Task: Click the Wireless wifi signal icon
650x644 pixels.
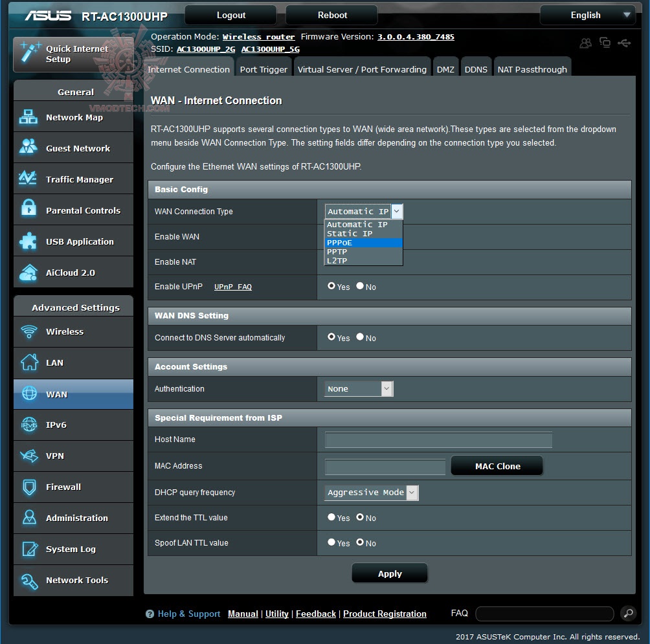Action: pyautogui.click(x=29, y=331)
